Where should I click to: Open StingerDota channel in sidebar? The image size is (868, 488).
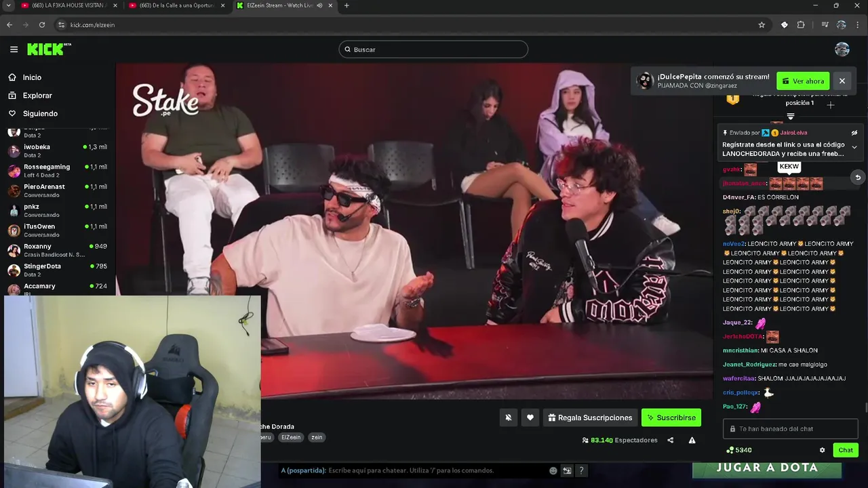58,269
